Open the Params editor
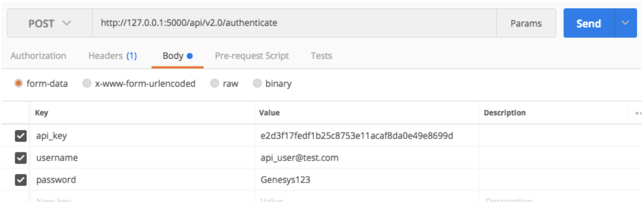644x202 pixels. pos(526,24)
